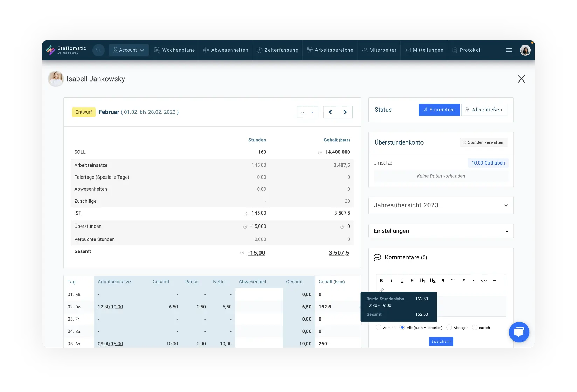The image size is (577, 392).
Task: Click the Staffomatic logo
Action: click(x=66, y=50)
